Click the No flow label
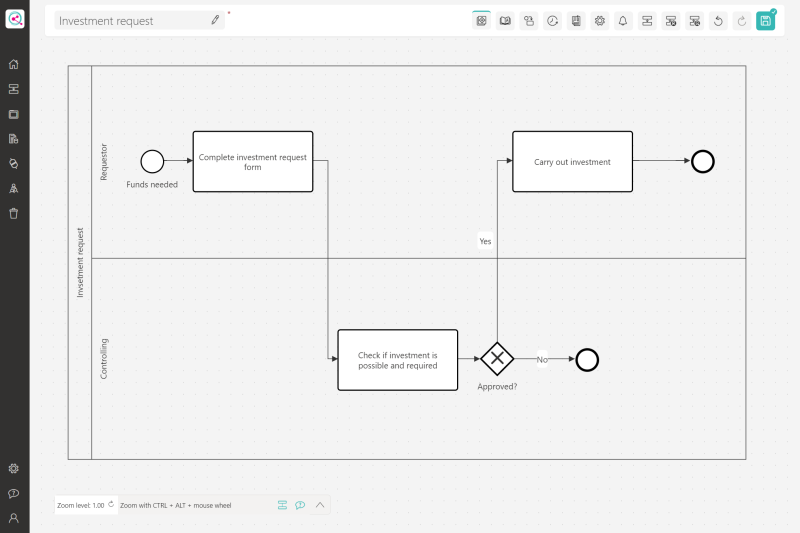Screen dimensions: 800x533 [x=542, y=360]
